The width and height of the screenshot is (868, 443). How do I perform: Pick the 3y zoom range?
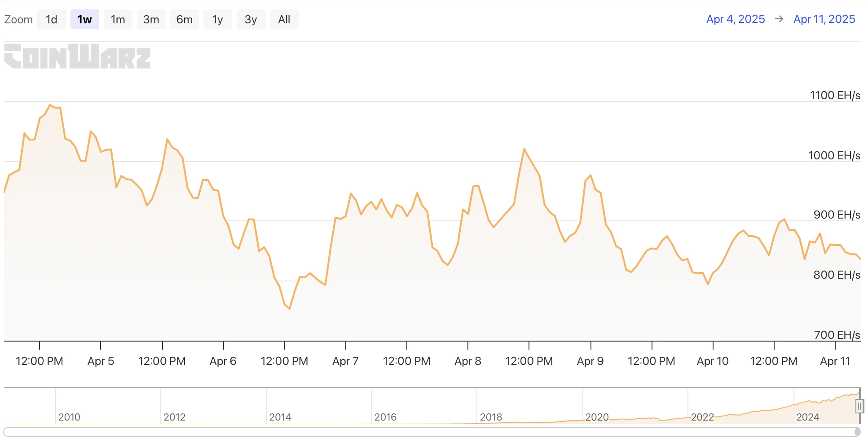pyautogui.click(x=251, y=20)
